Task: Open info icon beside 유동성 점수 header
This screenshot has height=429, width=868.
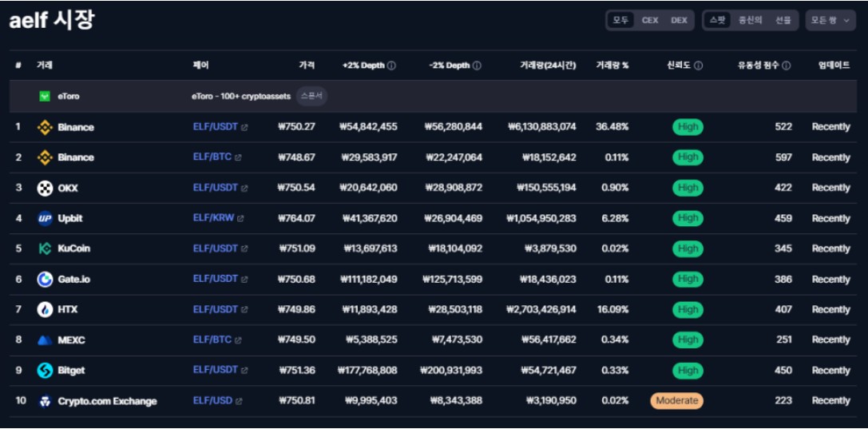Action: 786,66
